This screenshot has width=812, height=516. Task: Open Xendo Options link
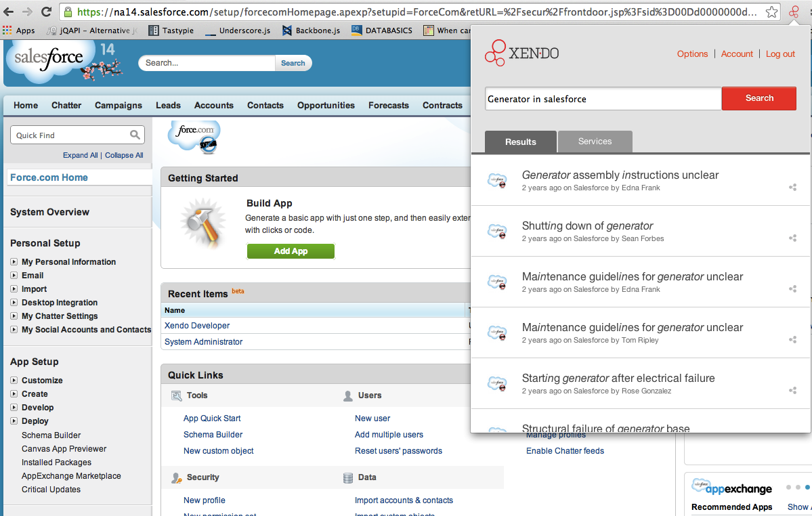tap(692, 53)
